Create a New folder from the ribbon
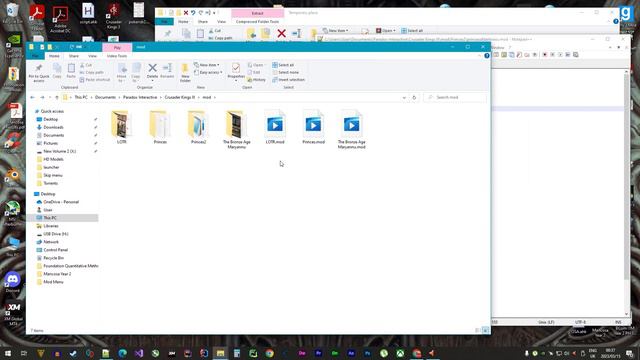The width and height of the screenshot is (640, 360). click(185, 73)
